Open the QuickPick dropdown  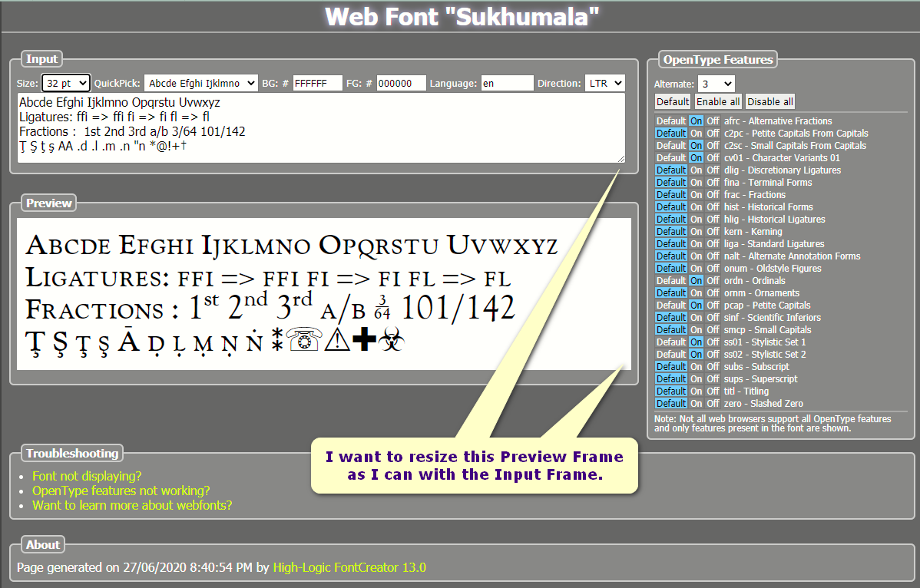coord(200,83)
